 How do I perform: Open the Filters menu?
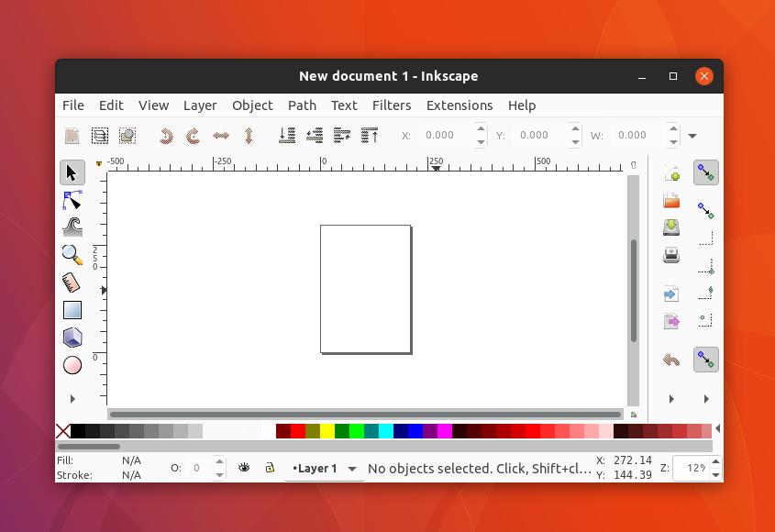[392, 105]
